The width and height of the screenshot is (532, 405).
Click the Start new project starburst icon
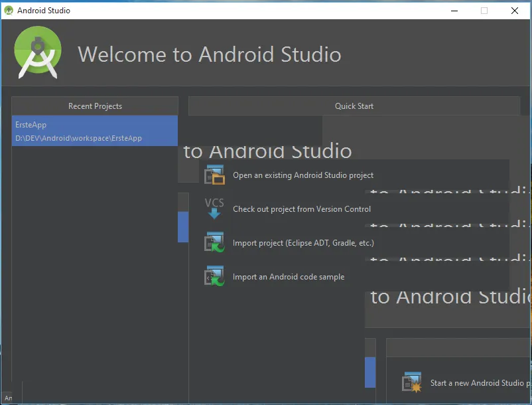pyautogui.click(x=411, y=382)
